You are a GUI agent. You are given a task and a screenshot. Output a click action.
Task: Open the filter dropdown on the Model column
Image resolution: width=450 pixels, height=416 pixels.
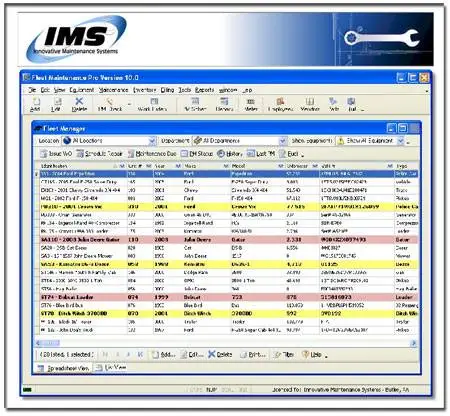tap(281, 166)
